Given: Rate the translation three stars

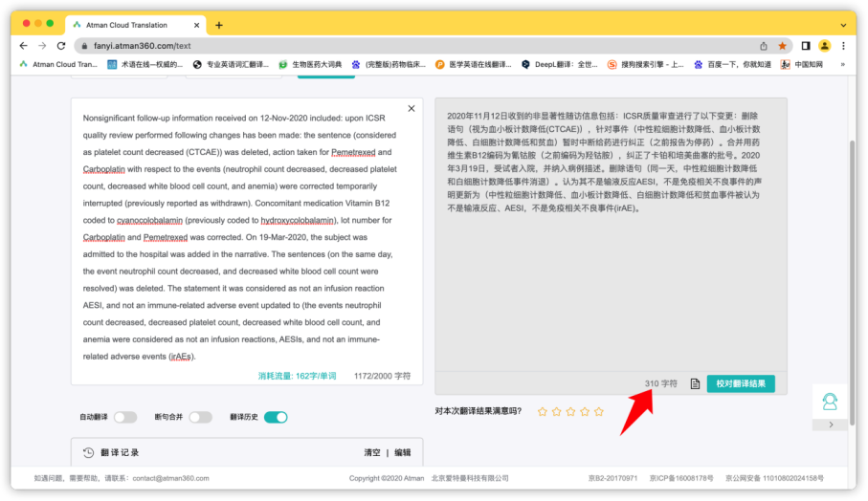Looking at the screenshot, I should (x=570, y=411).
